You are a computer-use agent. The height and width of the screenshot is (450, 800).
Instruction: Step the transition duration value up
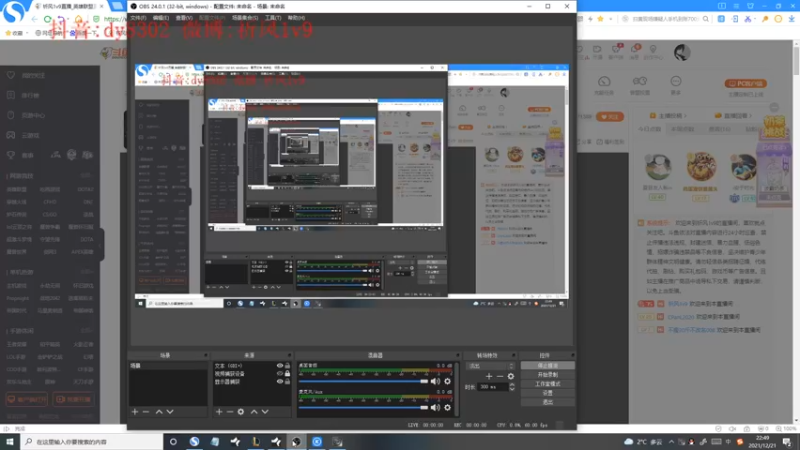point(512,385)
